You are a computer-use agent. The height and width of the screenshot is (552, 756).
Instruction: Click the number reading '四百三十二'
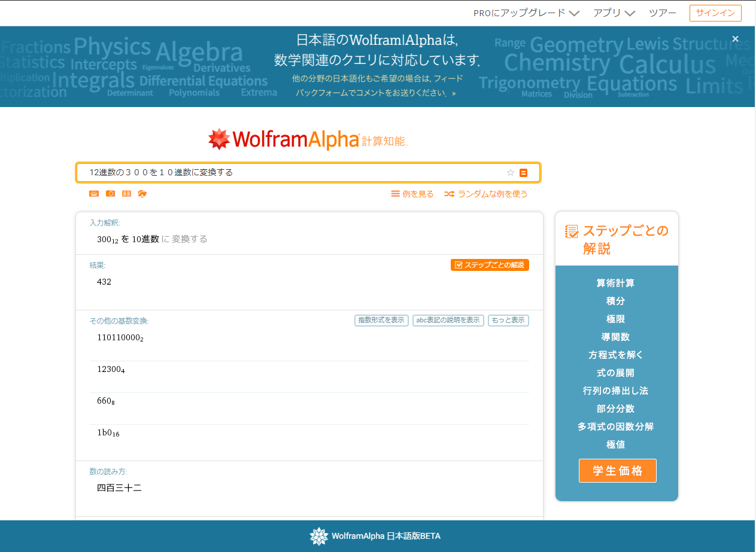120,488
